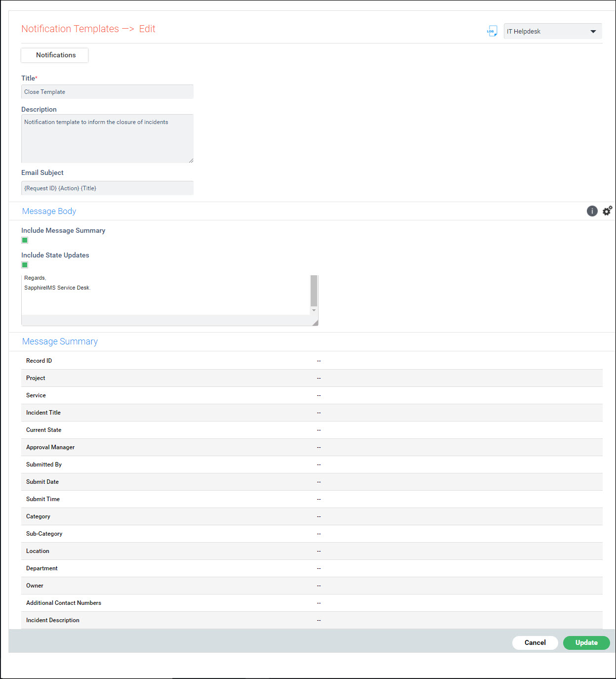The height and width of the screenshot is (679, 616).
Task: Select the Approval Manager summary row
Action: click(305, 447)
